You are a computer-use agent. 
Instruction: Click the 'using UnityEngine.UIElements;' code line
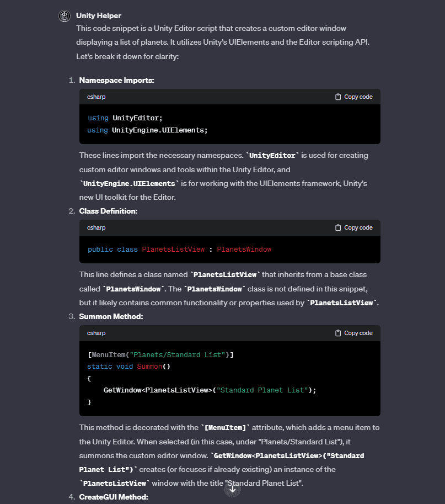pyautogui.click(x=147, y=130)
